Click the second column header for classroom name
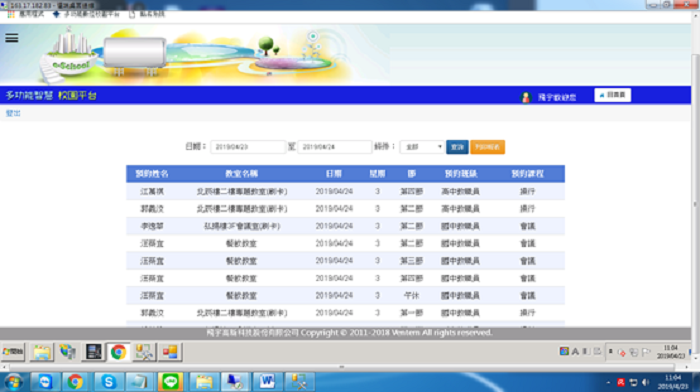 (x=242, y=174)
